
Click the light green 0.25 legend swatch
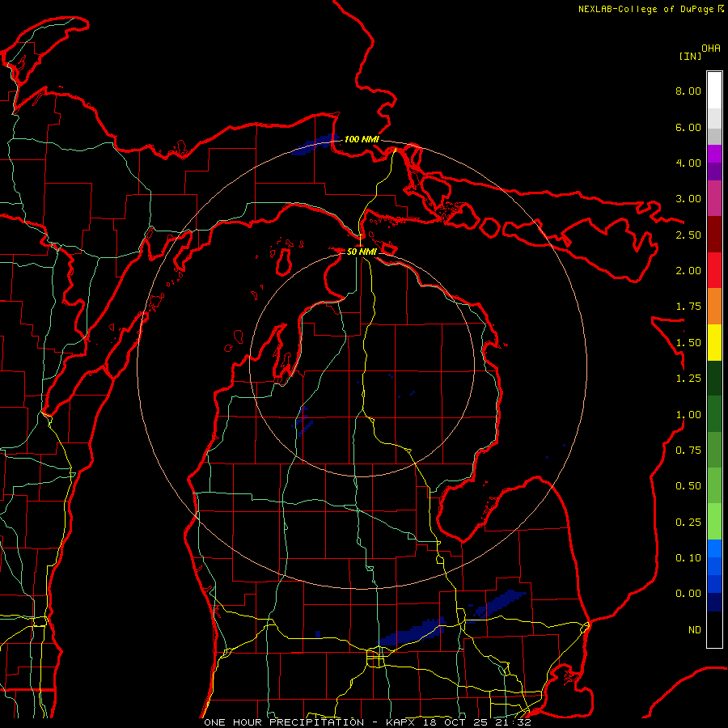pyautogui.click(x=714, y=522)
